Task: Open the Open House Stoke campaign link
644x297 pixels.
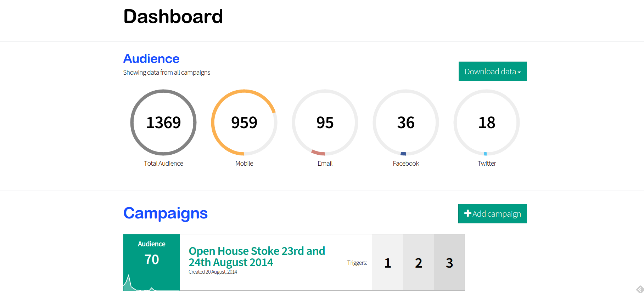Action: tap(257, 257)
